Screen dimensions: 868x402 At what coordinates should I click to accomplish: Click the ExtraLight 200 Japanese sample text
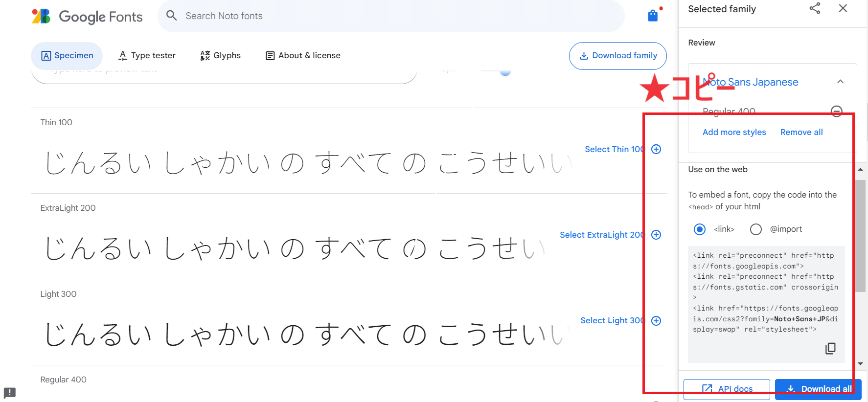(295, 248)
